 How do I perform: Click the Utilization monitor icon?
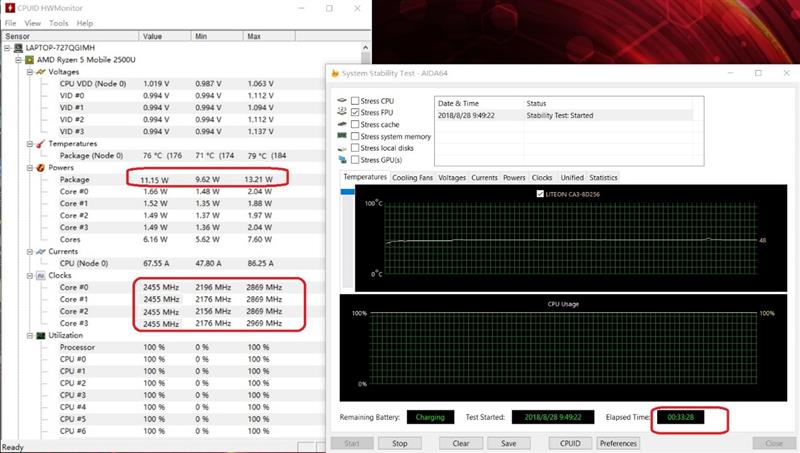tap(41, 336)
